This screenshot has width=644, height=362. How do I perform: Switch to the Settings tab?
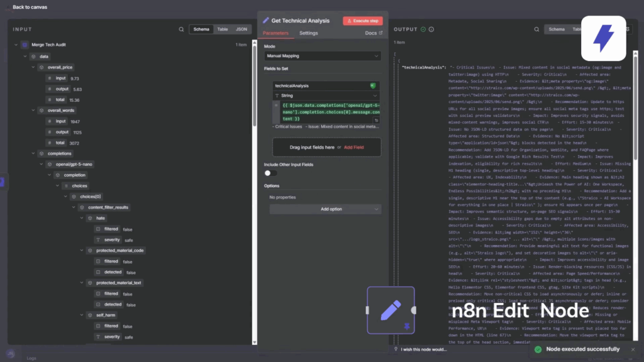click(308, 33)
